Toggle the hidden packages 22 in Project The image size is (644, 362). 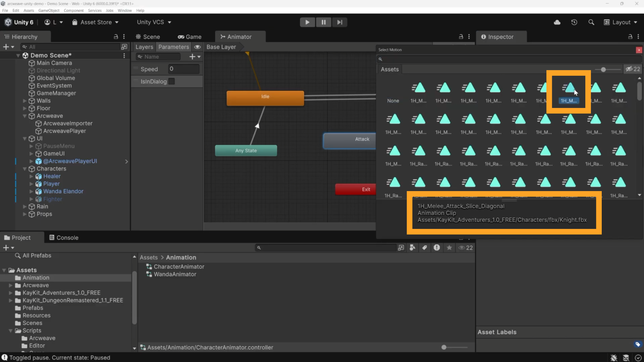[x=466, y=248]
